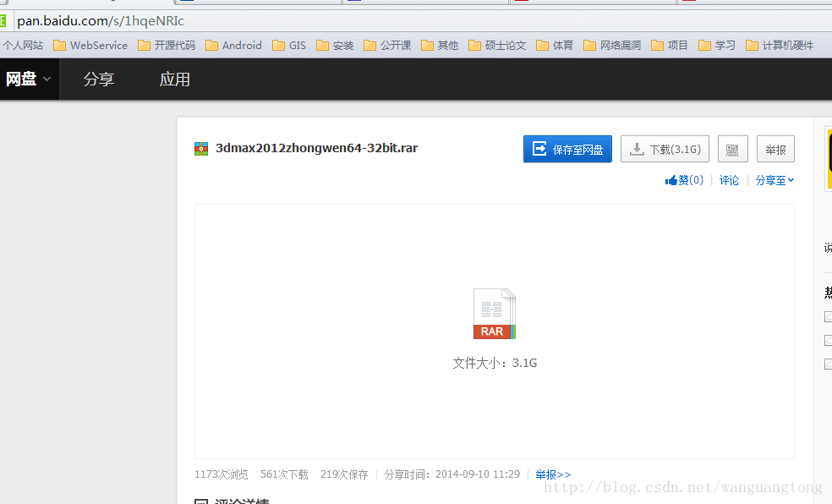Click the 文件大小：3.1G text
Image resolution: width=832 pixels, height=504 pixels.
point(495,363)
